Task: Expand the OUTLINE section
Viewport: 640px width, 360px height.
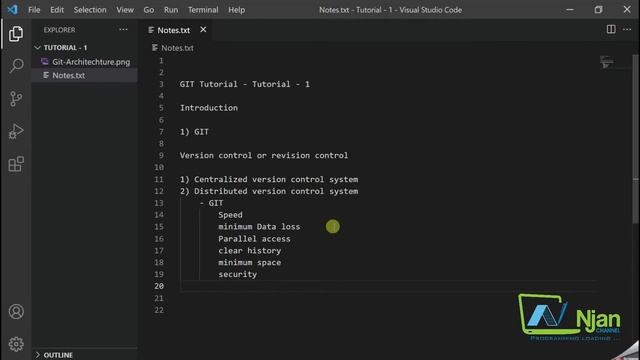Action: coord(37,355)
